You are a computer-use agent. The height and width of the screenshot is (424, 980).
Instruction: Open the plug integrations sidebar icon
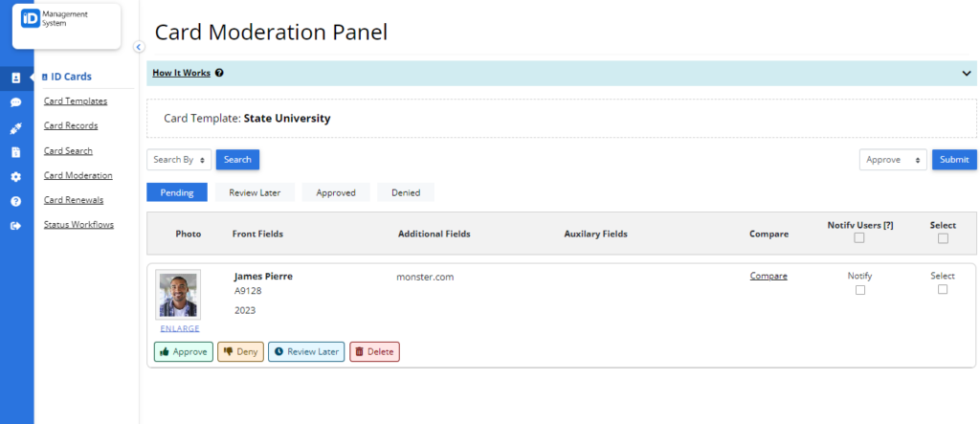pos(16,127)
